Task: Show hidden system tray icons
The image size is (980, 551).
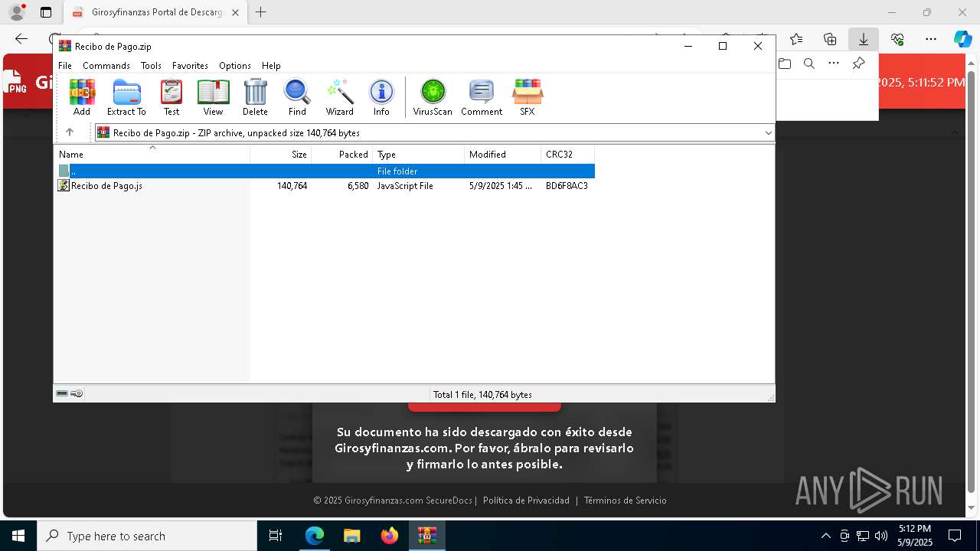Action: click(825, 536)
